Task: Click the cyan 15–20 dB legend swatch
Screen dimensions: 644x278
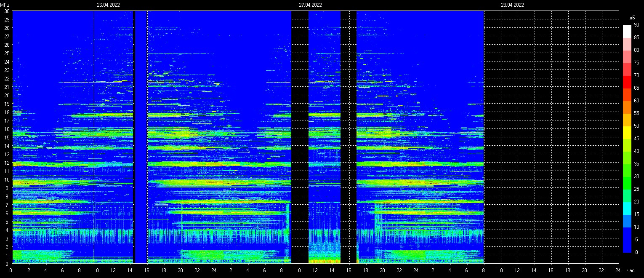Action: point(627,208)
